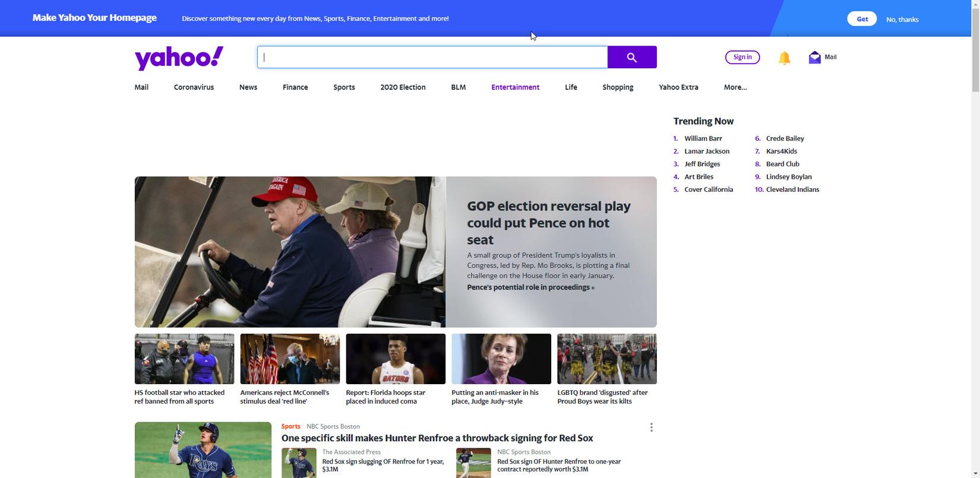The image size is (980, 478).
Task: Open the 2020 Election section
Action: pyautogui.click(x=403, y=87)
